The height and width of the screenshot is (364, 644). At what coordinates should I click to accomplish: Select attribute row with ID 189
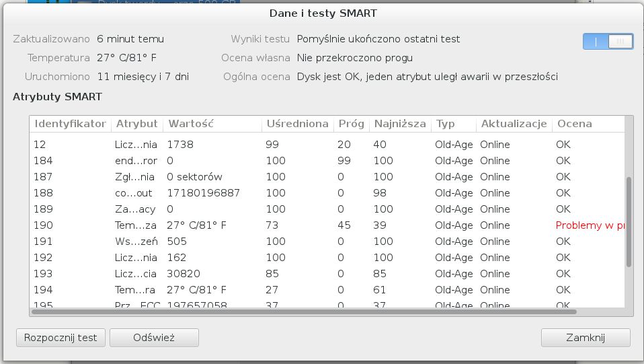(327, 209)
